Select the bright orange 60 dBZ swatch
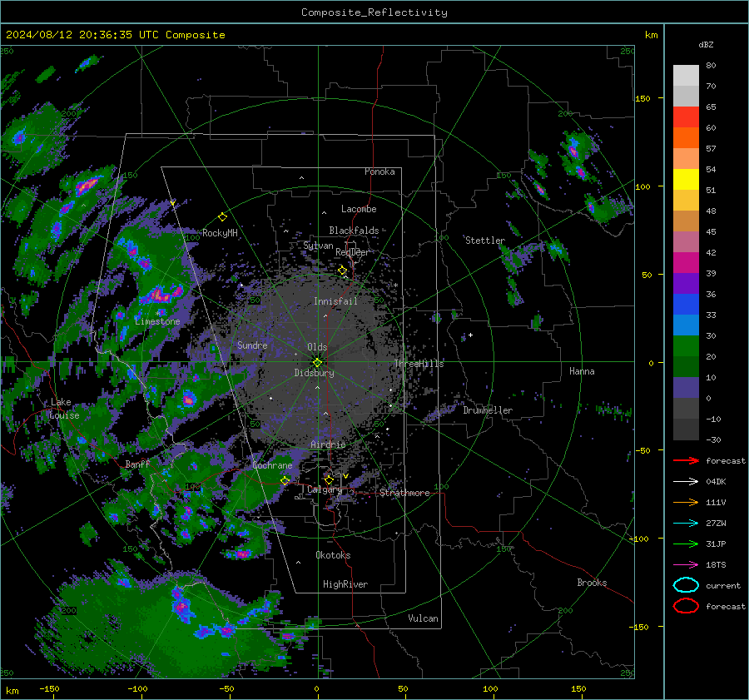This screenshot has width=749, height=700. tap(686, 138)
